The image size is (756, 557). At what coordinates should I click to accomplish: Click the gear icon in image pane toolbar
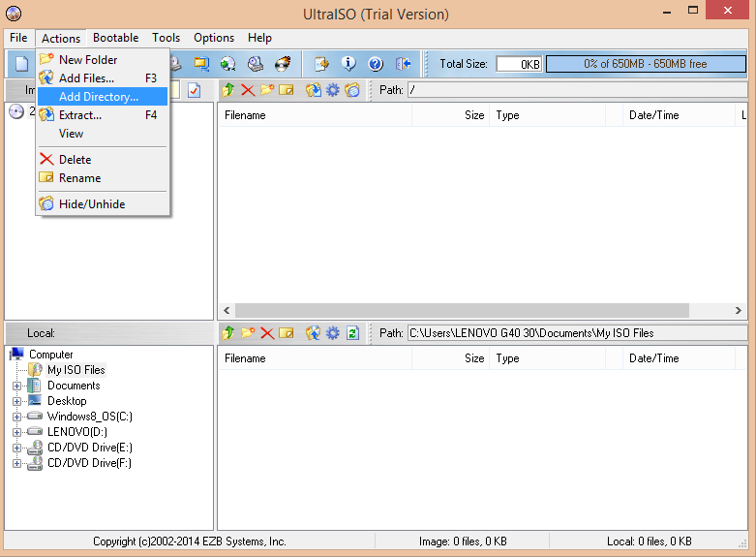click(333, 90)
